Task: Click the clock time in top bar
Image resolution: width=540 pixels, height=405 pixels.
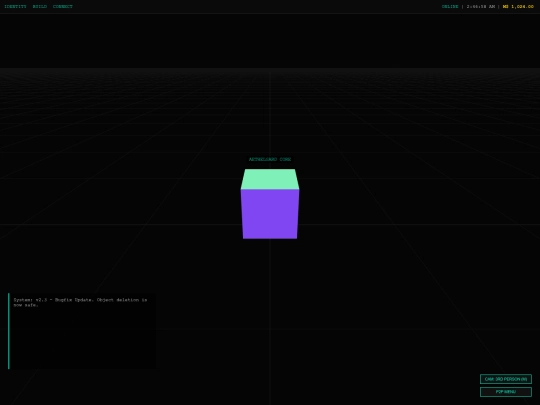Action: point(481,7)
